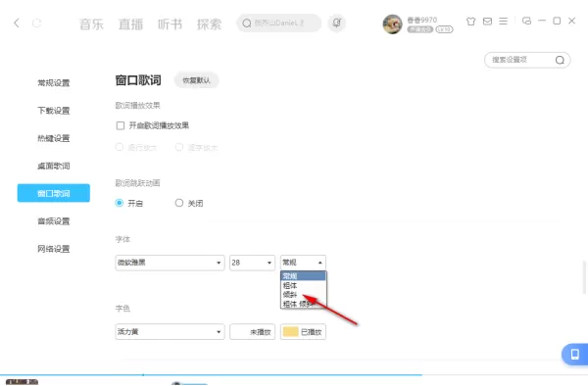The height and width of the screenshot is (386, 588).
Task: Open the phone icon floating button
Action: point(574,354)
